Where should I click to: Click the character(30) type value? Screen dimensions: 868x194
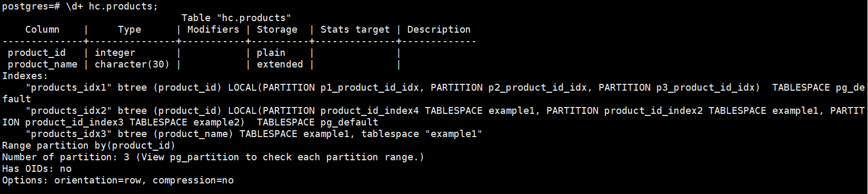click(132, 64)
